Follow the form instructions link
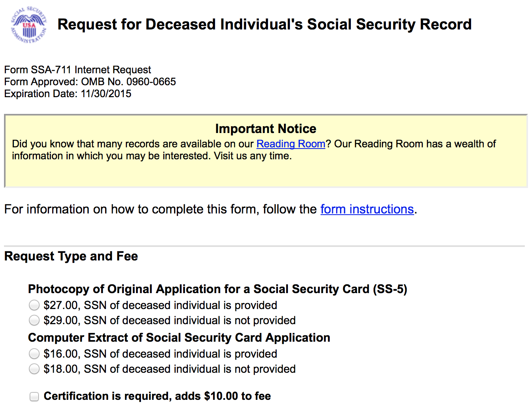 pyautogui.click(x=367, y=209)
